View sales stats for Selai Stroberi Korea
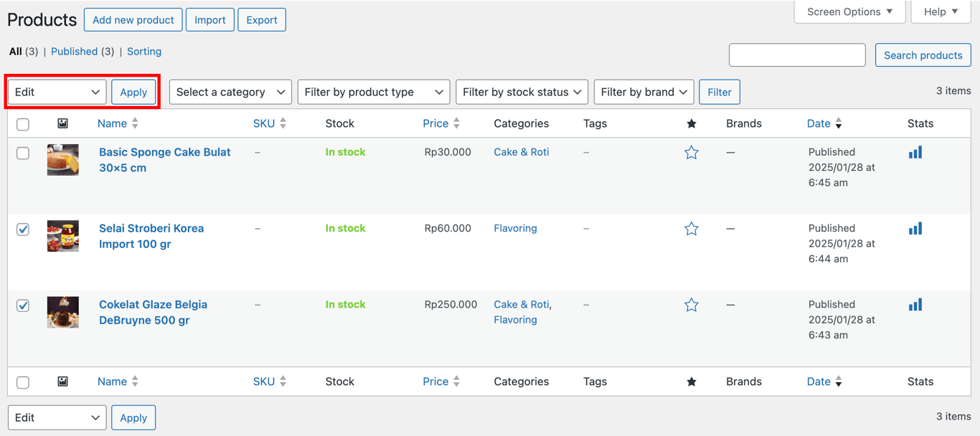Viewport: 980px width, 436px height. pos(915,228)
